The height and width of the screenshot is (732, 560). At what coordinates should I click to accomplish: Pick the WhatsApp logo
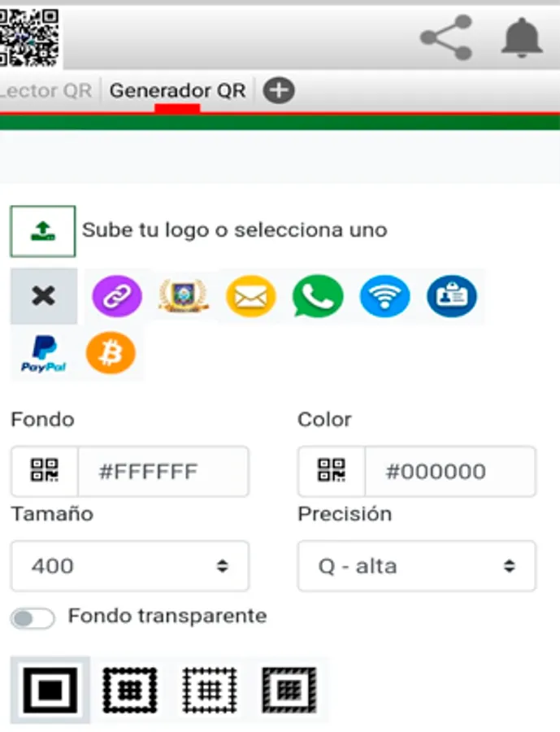[318, 296]
